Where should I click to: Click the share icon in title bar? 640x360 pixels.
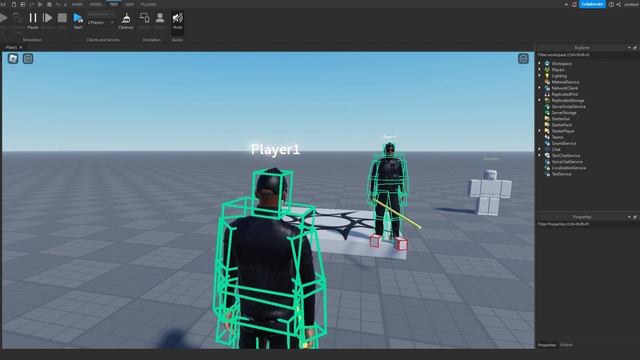[618, 4]
